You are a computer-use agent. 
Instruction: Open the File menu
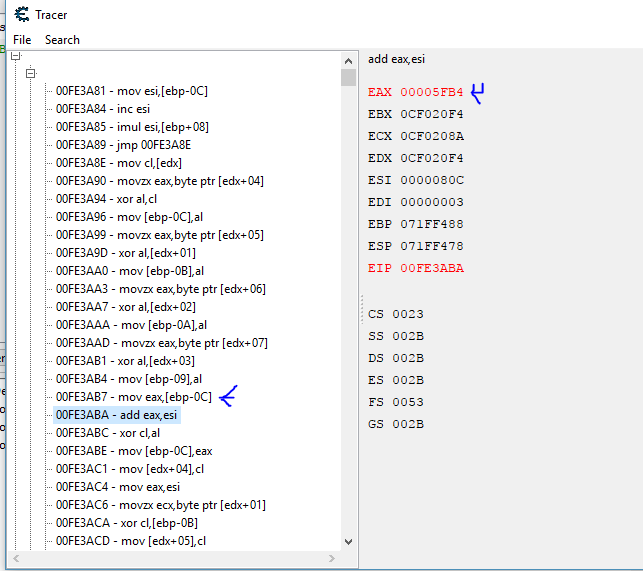click(x=22, y=40)
